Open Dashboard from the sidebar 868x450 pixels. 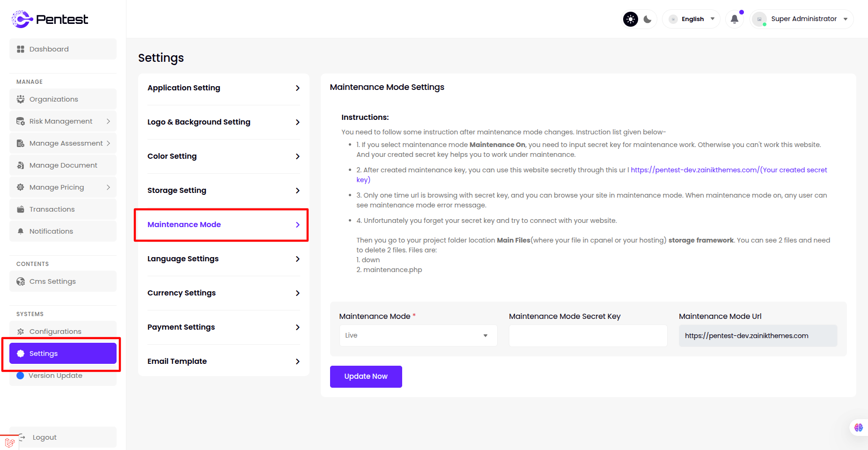pyautogui.click(x=63, y=49)
